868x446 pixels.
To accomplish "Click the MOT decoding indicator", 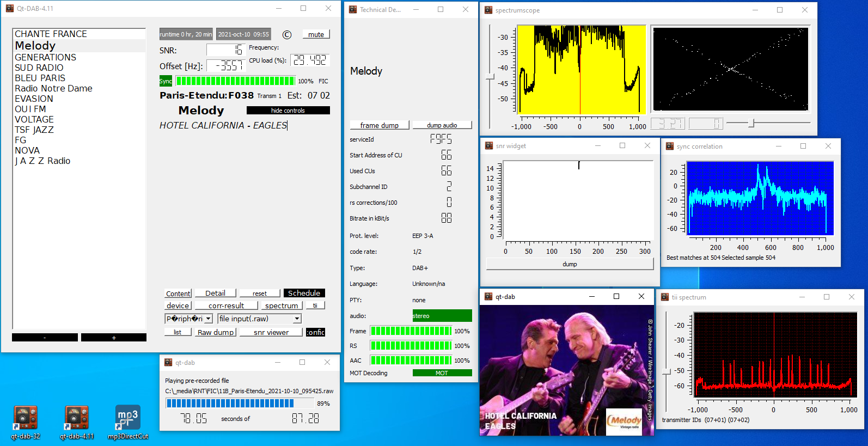I will point(442,373).
